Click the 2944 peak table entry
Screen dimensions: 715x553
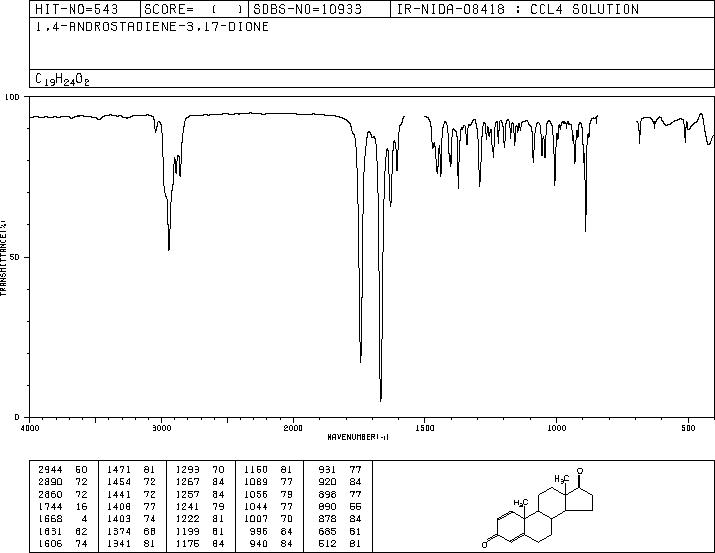pyautogui.click(x=63, y=470)
